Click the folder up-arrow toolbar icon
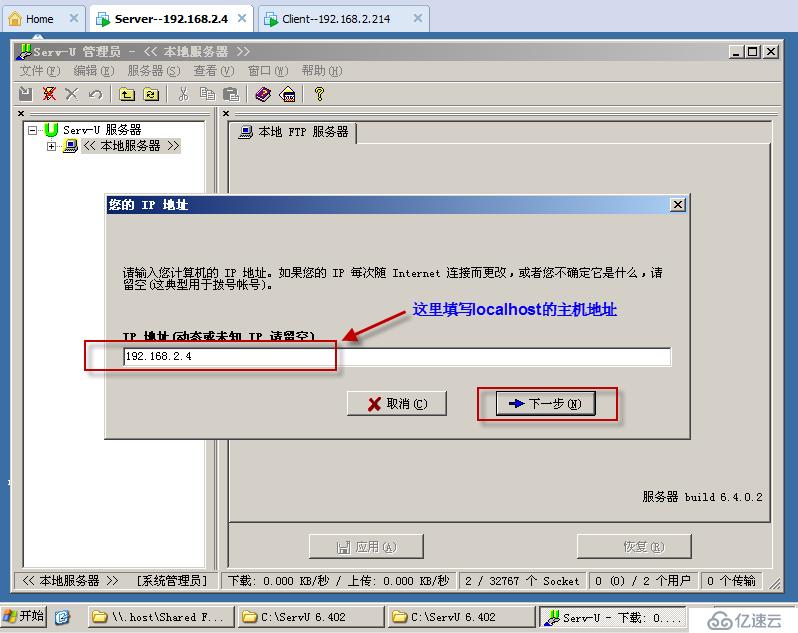 pyautogui.click(x=127, y=94)
